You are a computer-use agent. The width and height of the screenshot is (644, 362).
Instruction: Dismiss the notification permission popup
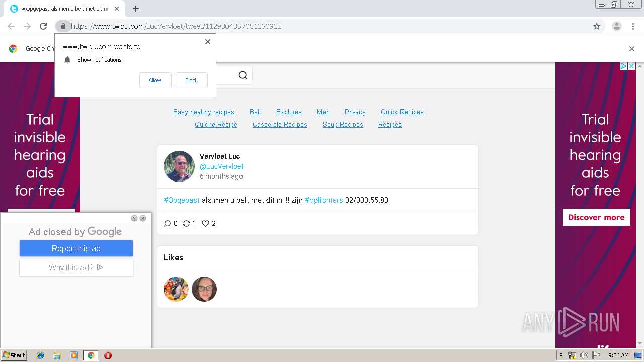208,42
